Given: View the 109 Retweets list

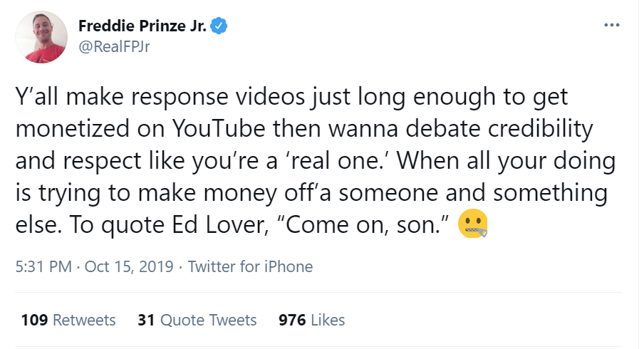Looking at the screenshot, I should [x=68, y=321].
